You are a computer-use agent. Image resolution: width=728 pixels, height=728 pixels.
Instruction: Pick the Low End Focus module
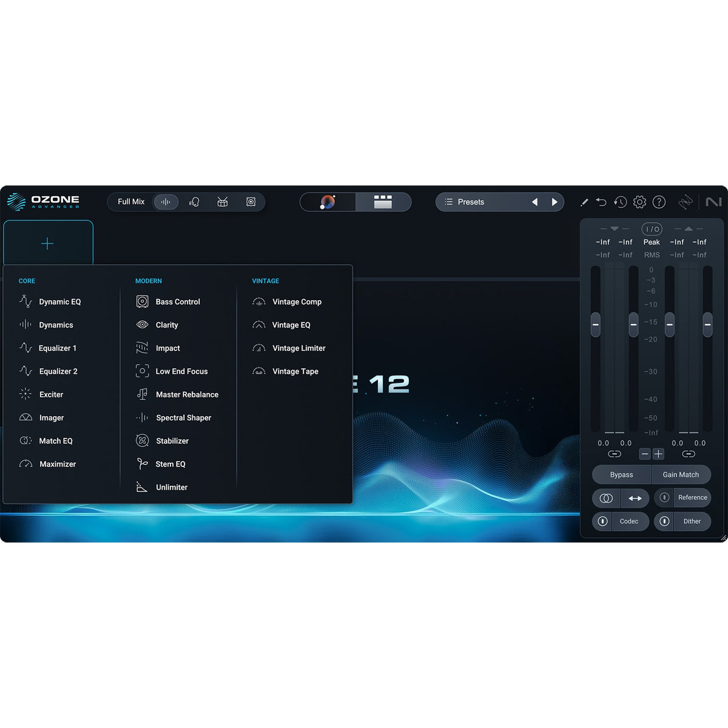click(x=172, y=371)
